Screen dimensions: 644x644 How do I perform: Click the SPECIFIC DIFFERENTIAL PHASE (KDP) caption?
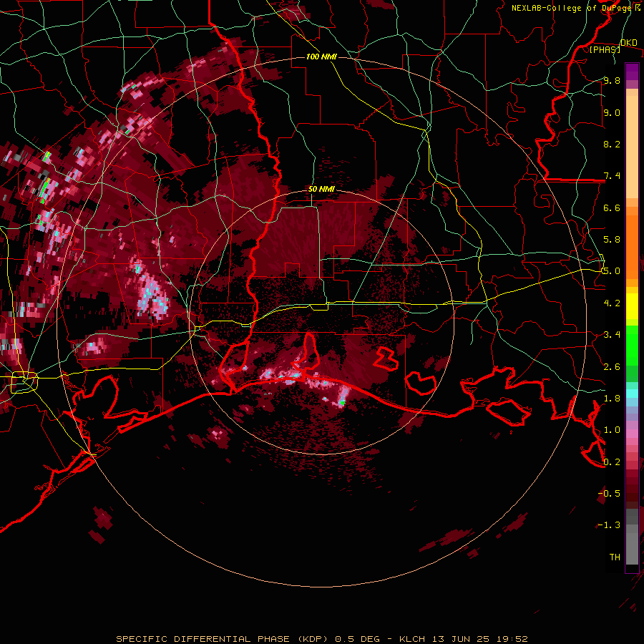[224, 639]
